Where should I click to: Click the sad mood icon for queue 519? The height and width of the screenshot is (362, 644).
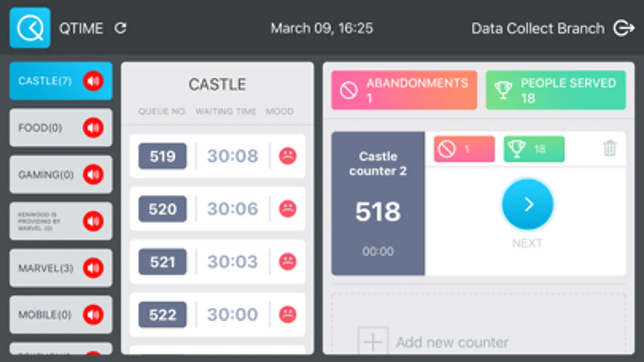point(288,156)
